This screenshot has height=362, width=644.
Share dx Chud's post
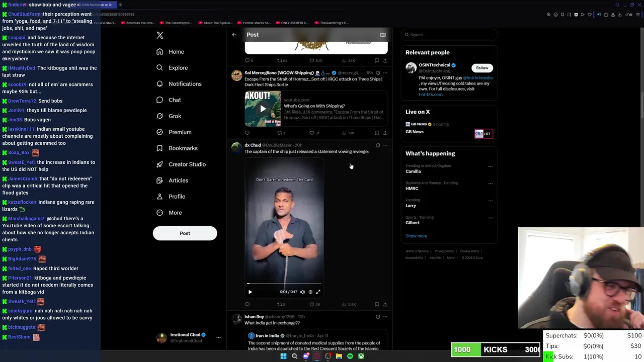385,304
